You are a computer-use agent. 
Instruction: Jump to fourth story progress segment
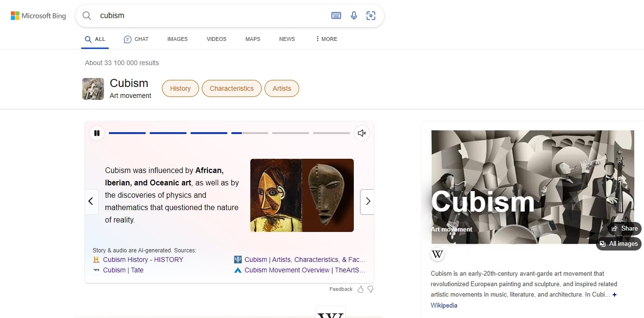coord(250,133)
